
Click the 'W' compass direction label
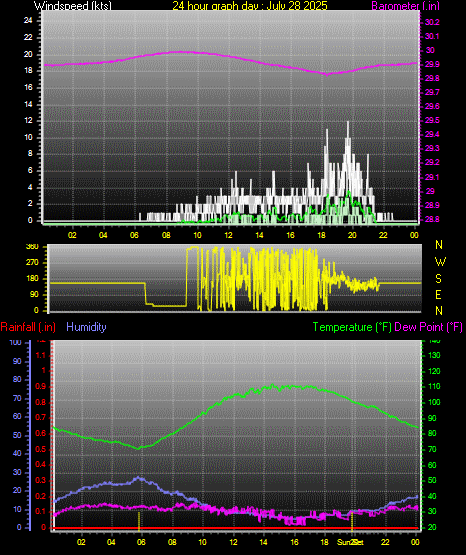coord(440,262)
